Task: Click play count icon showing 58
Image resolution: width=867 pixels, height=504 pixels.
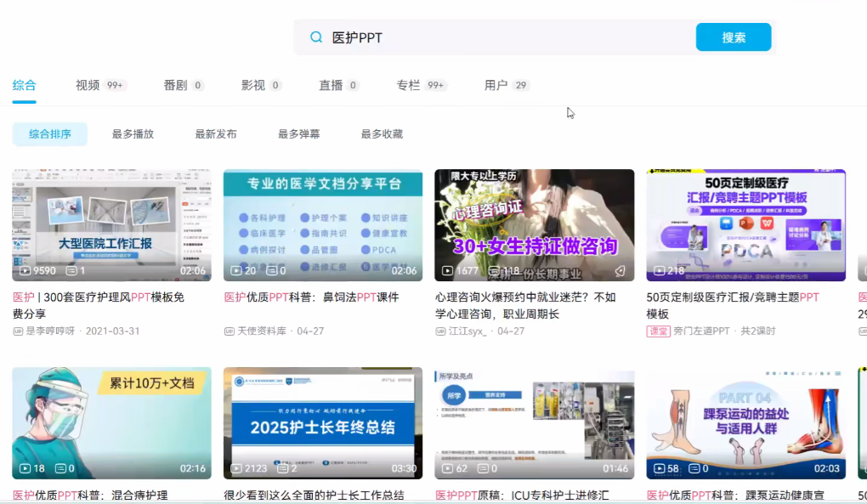Action: click(659, 468)
